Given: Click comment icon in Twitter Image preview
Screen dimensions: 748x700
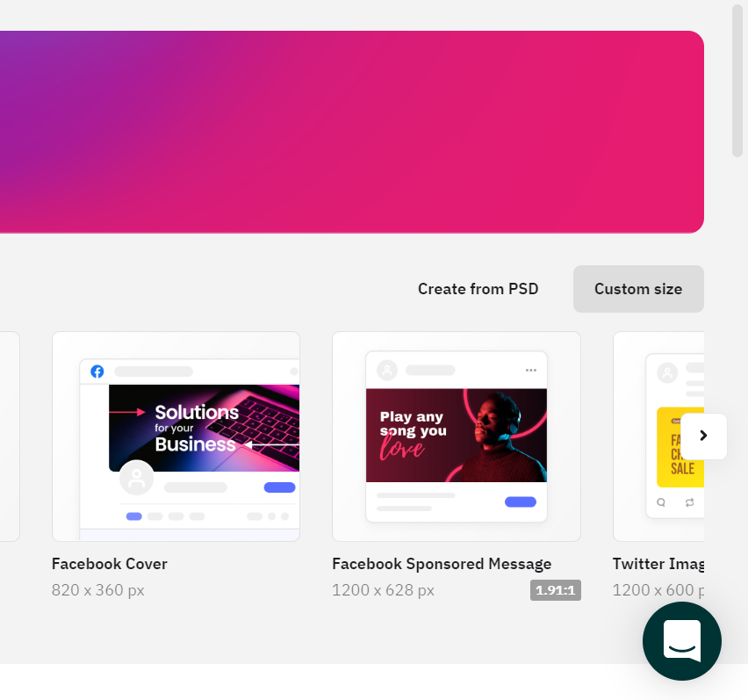Looking at the screenshot, I should point(661,502).
